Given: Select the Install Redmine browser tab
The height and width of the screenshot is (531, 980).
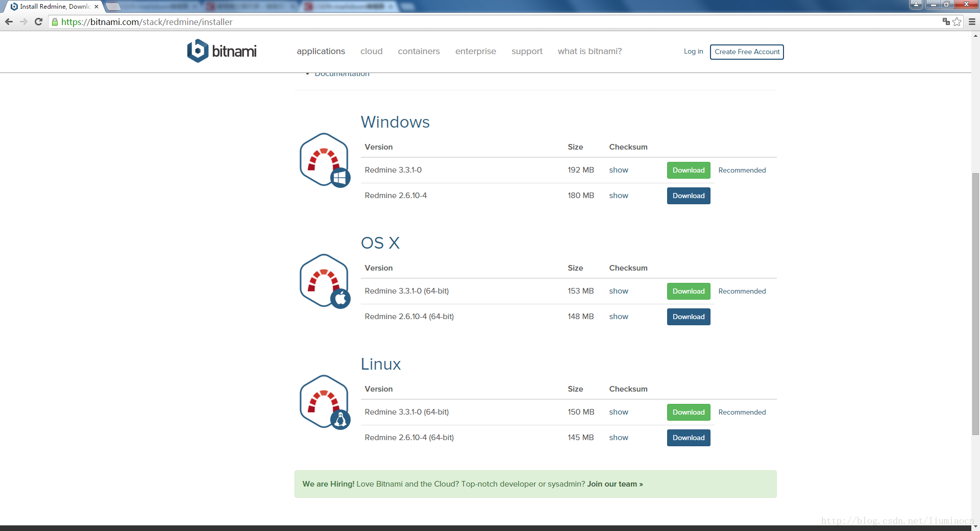Looking at the screenshot, I should click(x=54, y=7).
